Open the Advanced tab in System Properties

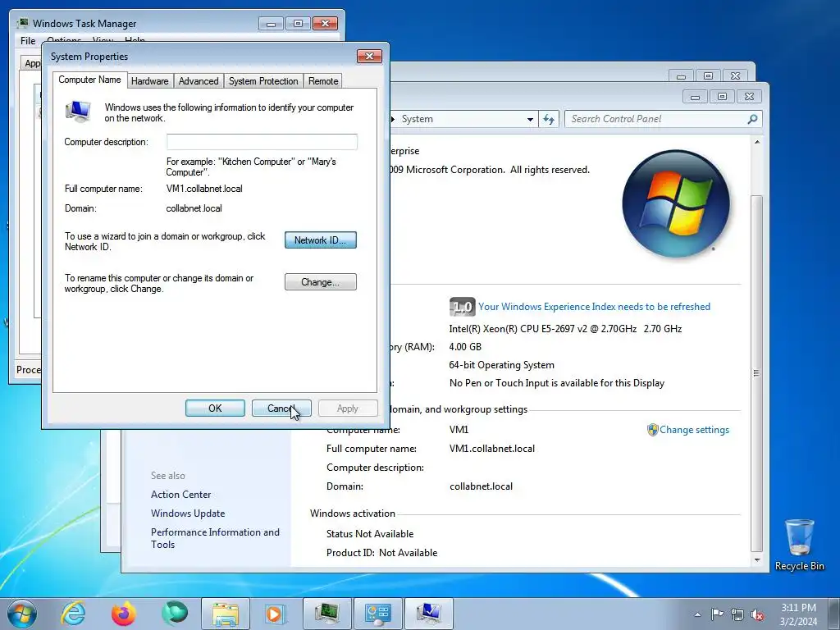pos(199,81)
